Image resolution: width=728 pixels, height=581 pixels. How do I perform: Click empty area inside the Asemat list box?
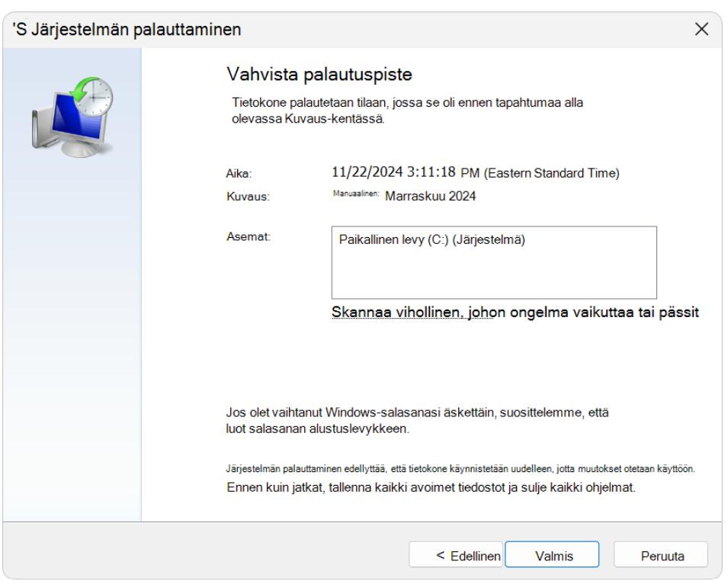pos(493,274)
